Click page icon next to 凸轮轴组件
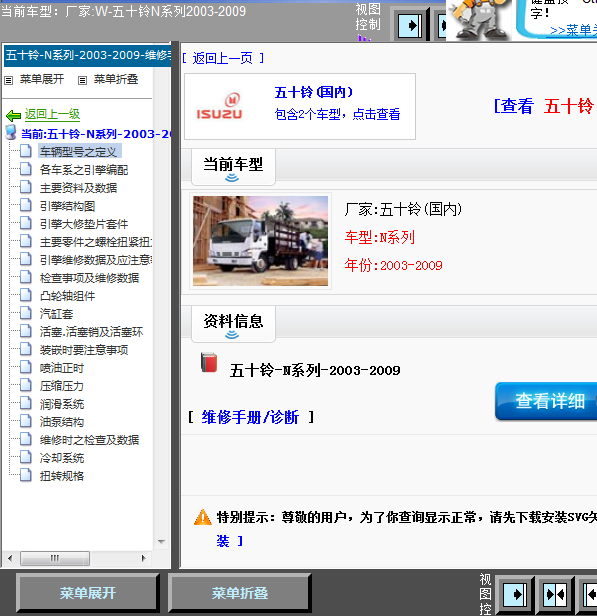 pos(26,295)
